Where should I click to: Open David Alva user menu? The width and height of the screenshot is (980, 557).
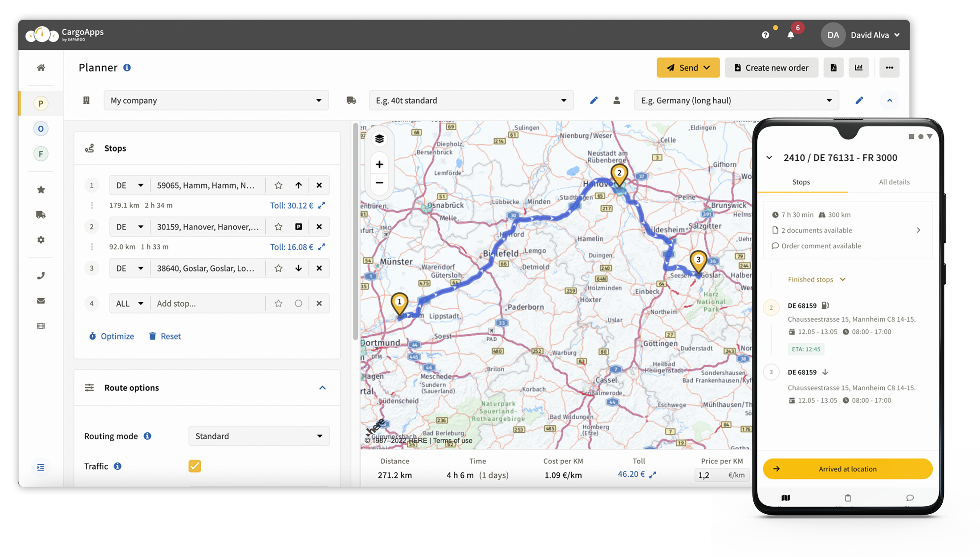[861, 35]
